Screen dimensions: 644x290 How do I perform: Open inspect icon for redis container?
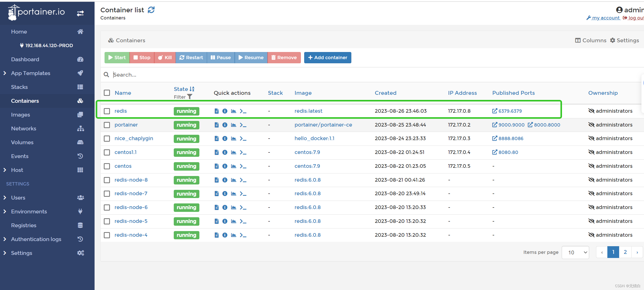(x=225, y=111)
